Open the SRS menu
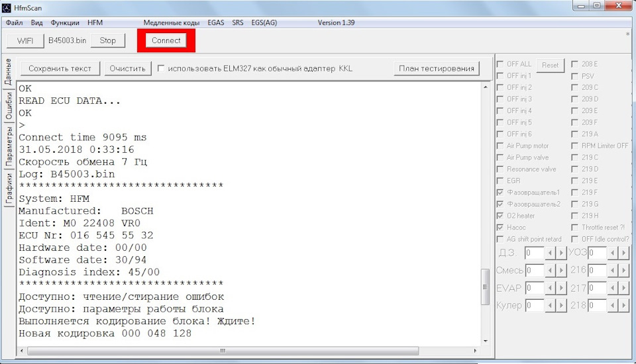This screenshot has height=364, width=636. [x=238, y=23]
